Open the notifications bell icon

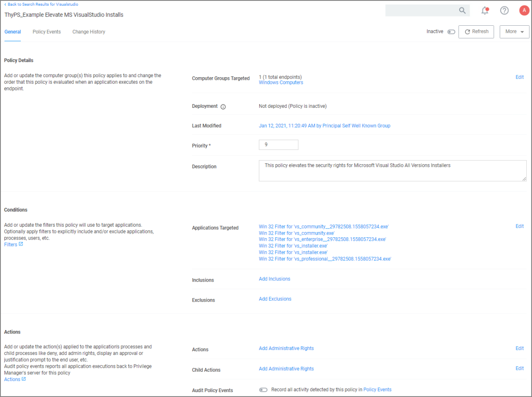pos(485,11)
